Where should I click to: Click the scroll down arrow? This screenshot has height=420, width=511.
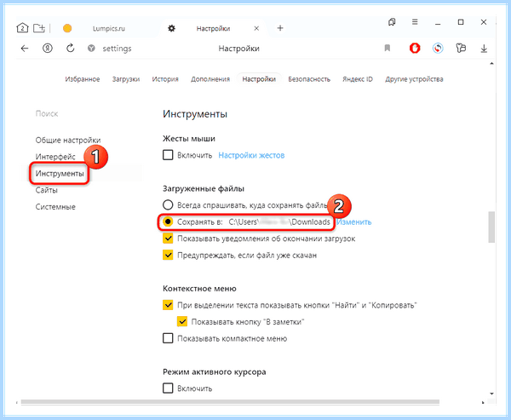click(491, 394)
